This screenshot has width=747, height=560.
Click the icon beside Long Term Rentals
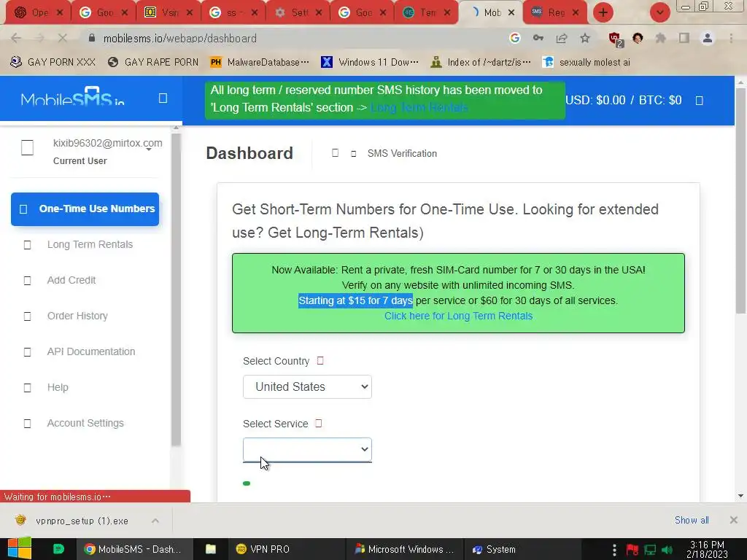[x=27, y=245]
